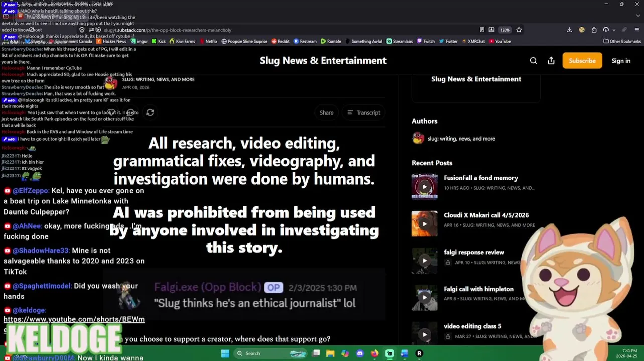Open the Restream bookmark
This screenshot has width=644, height=361.
coord(305,42)
